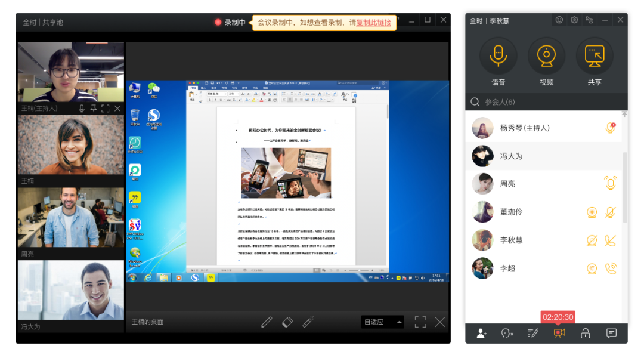The image size is (644, 355).
Task: Toggle microphone icon on 王楠(主持人) video tile
Action: coord(82,109)
